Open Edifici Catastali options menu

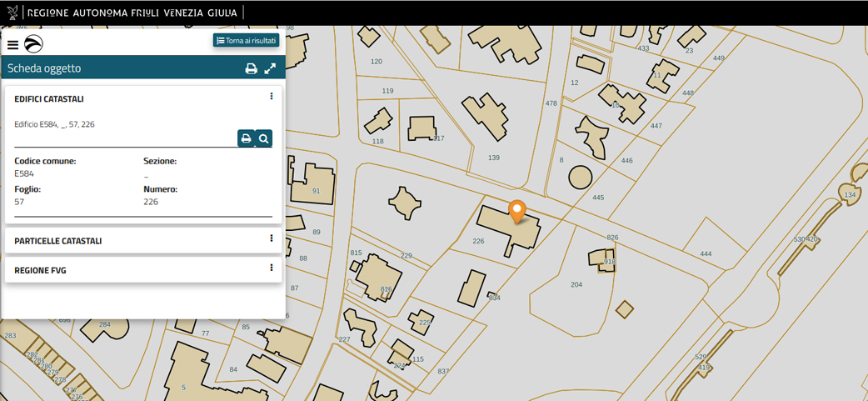(x=272, y=97)
